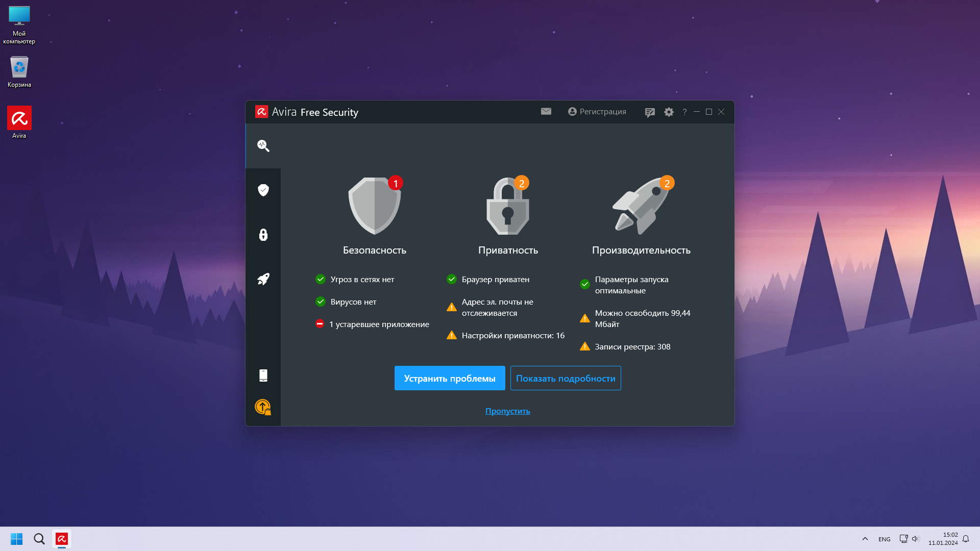Screen dimensions: 980x551
Task: Open the settings gear icon
Action: coord(669,112)
